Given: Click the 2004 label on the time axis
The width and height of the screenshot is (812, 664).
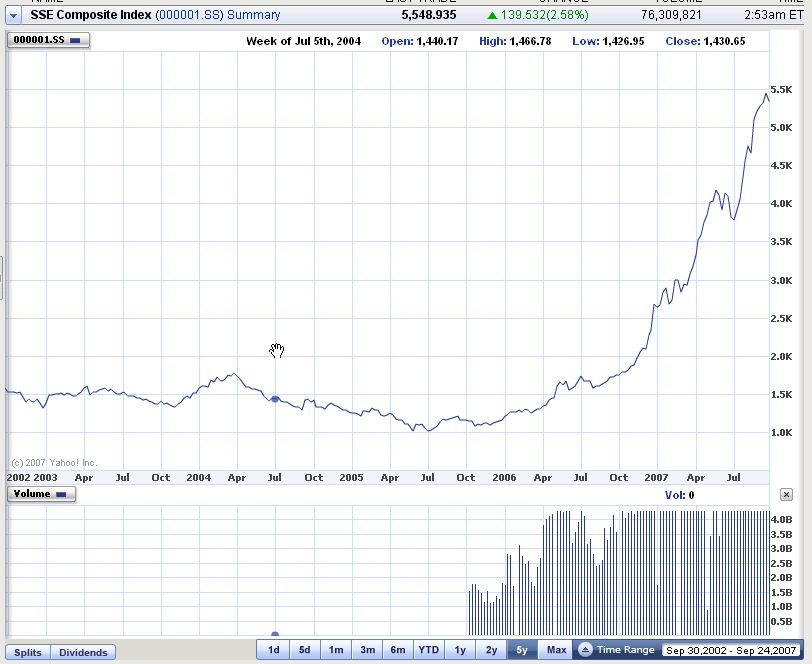Looking at the screenshot, I should click(x=199, y=477).
